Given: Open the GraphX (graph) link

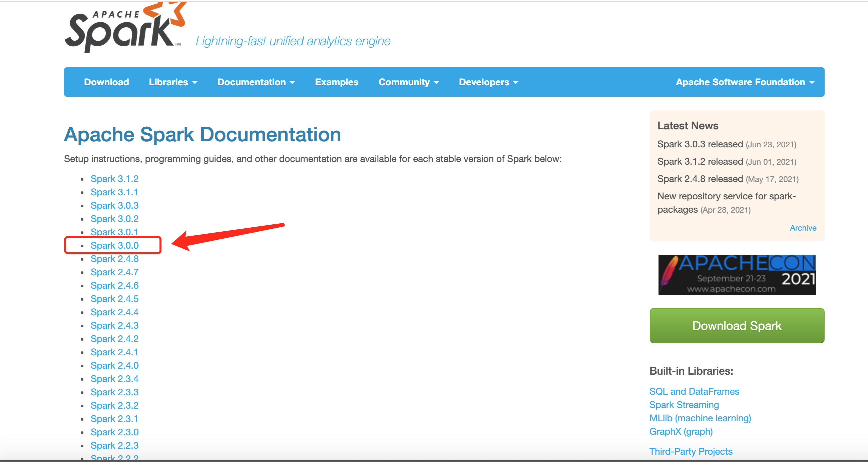Looking at the screenshot, I should point(681,431).
